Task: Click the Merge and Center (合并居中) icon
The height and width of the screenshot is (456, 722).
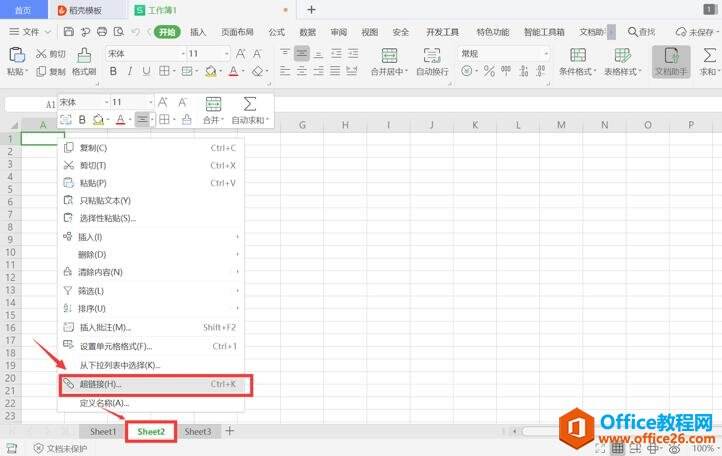Action: click(x=386, y=54)
